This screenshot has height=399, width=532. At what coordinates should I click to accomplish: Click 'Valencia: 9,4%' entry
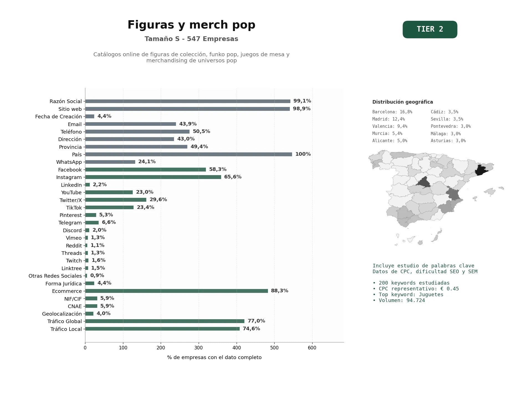(x=390, y=126)
